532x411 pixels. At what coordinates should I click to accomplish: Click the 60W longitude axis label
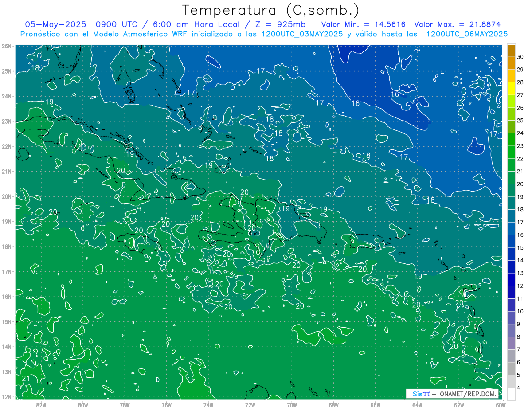click(501, 405)
